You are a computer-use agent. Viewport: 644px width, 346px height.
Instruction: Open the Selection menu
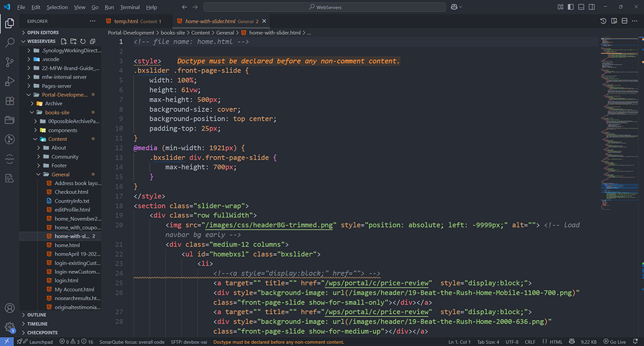click(x=57, y=7)
